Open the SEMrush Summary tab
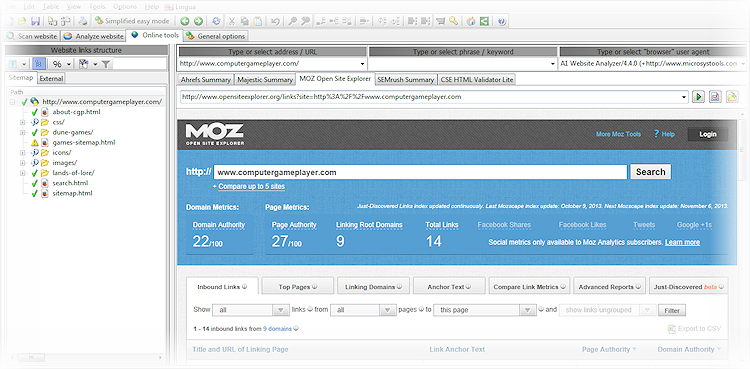Viewport: 750px width, 369px height. (x=406, y=79)
